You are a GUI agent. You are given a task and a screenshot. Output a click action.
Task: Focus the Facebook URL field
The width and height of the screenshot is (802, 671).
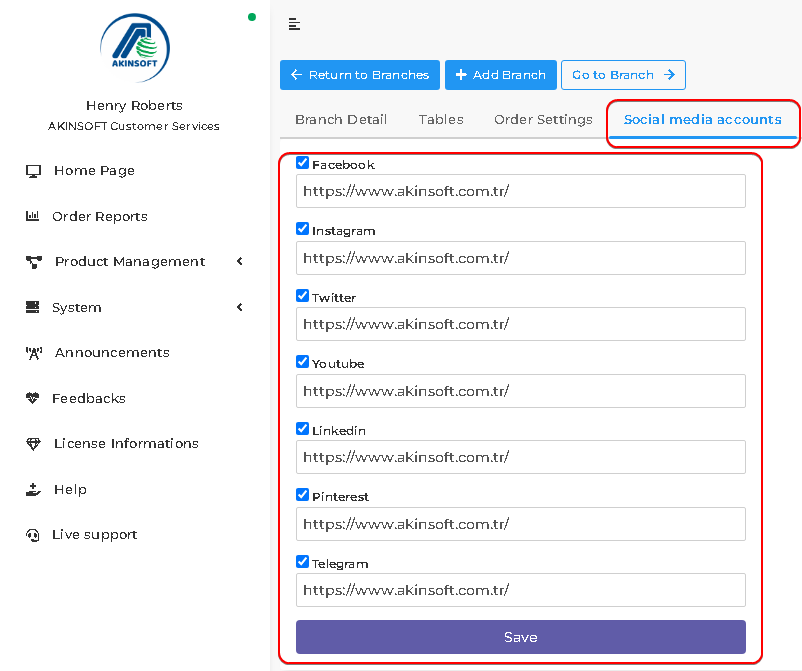[521, 191]
